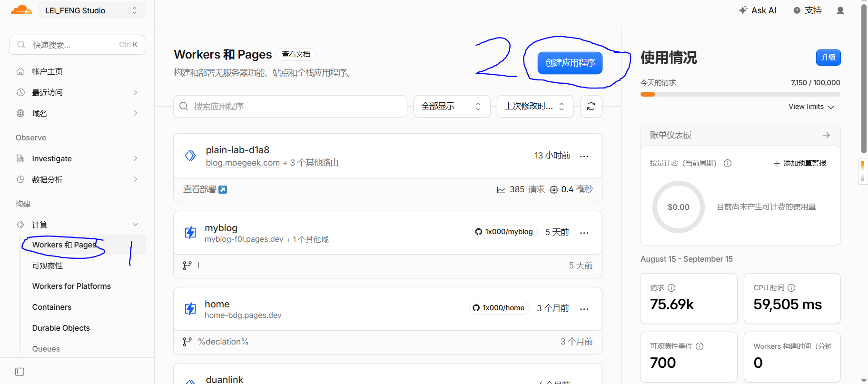The image size is (868, 384).
Task: Click info icon beside 可观测性事件
Action: coord(700,346)
